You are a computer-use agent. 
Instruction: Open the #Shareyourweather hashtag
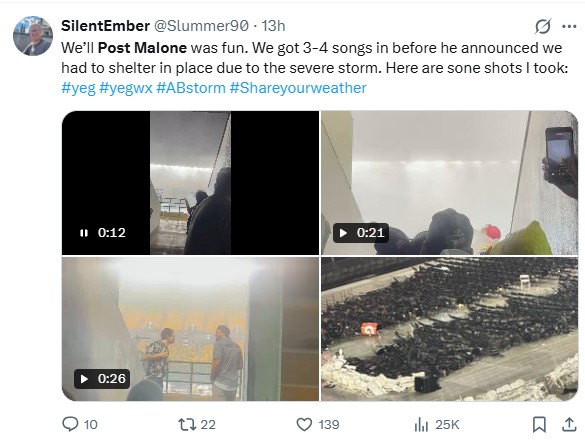(298, 88)
